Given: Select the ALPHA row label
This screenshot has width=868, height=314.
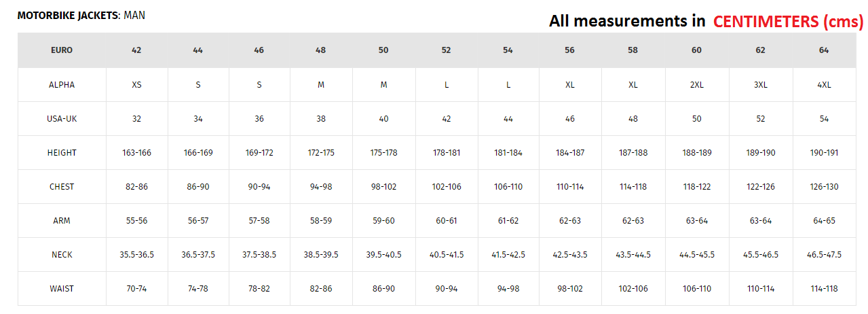Looking at the screenshot, I should 62,85.
